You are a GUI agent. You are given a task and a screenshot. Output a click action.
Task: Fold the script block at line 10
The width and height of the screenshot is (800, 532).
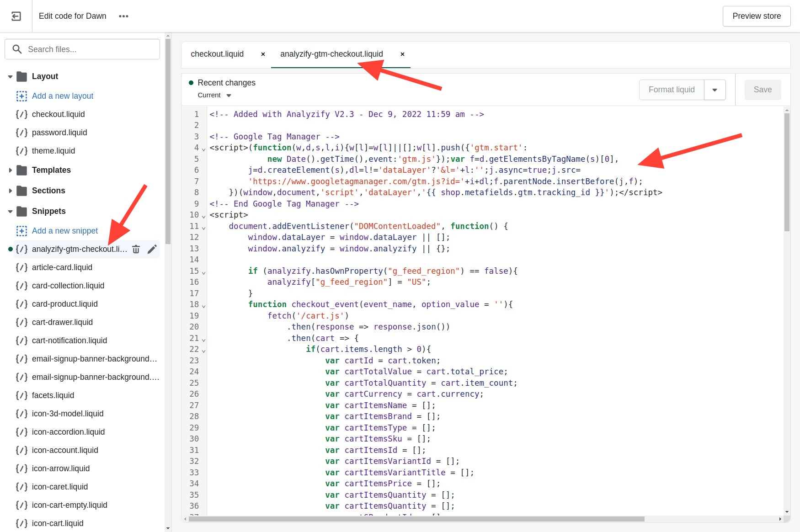(x=203, y=215)
